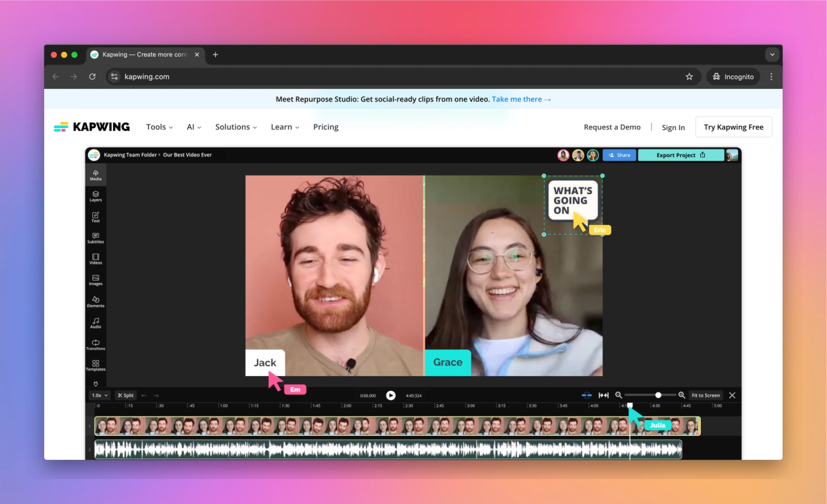The width and height of the screenshot is (827, 504).
Task: Click the Split tool in timeline
Action: point(125,395)
